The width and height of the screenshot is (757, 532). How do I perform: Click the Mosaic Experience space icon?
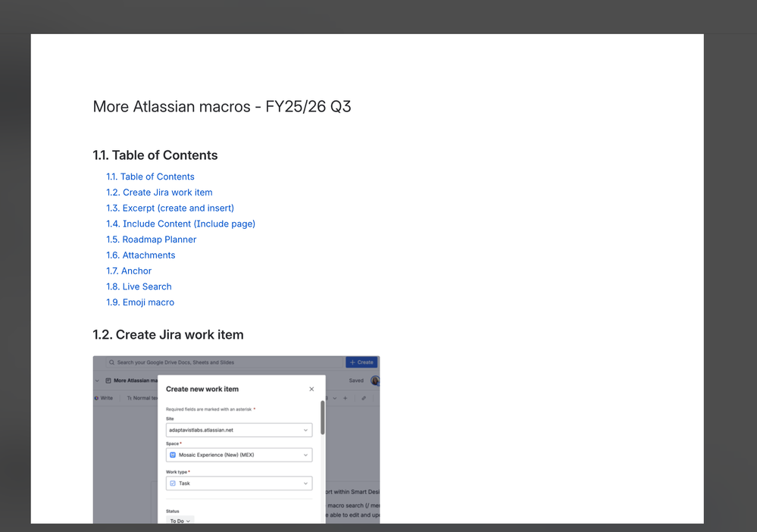(x=173, y=455)
